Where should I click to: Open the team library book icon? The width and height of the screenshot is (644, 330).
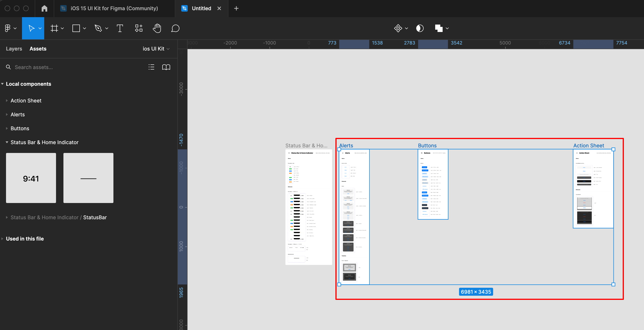[166, 67]
